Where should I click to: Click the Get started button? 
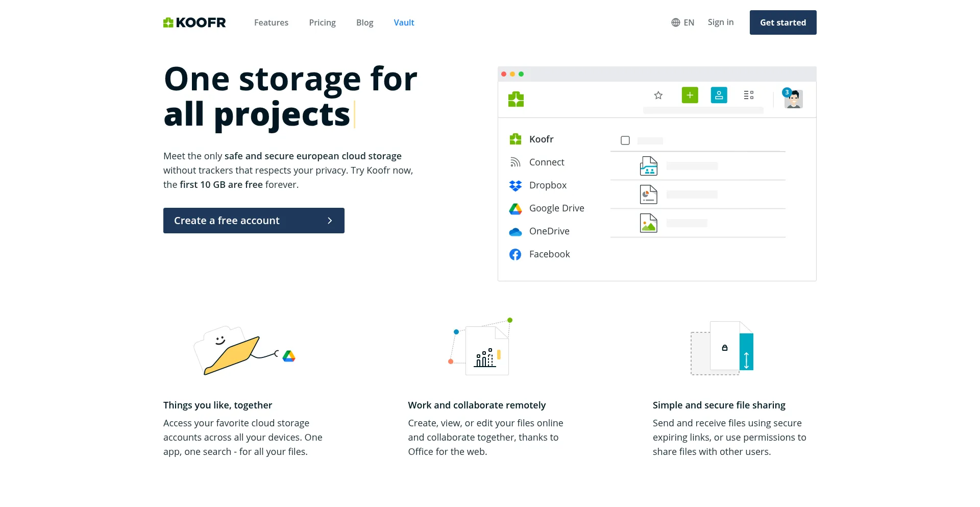pyautogui.click(x=783, y=22)
